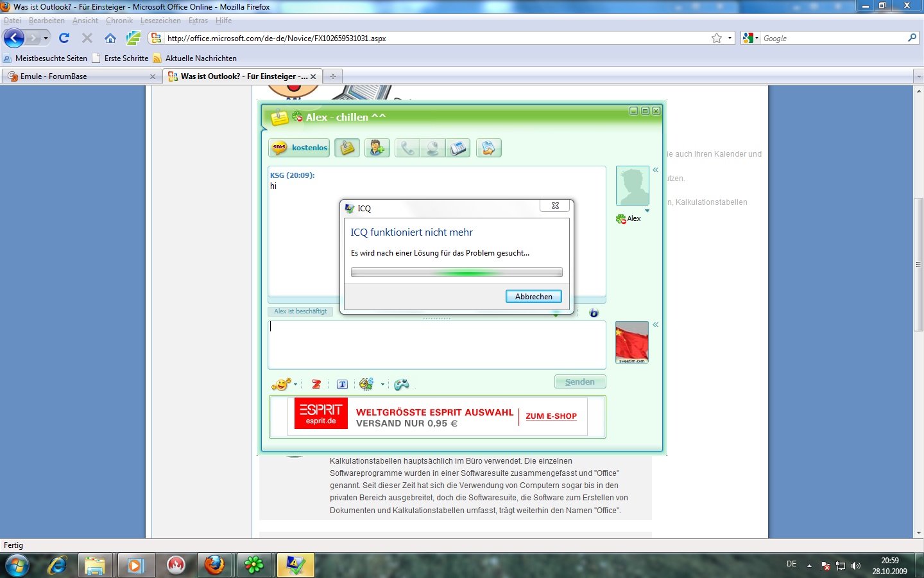Open the Ansicht menu

coord(85,21)
